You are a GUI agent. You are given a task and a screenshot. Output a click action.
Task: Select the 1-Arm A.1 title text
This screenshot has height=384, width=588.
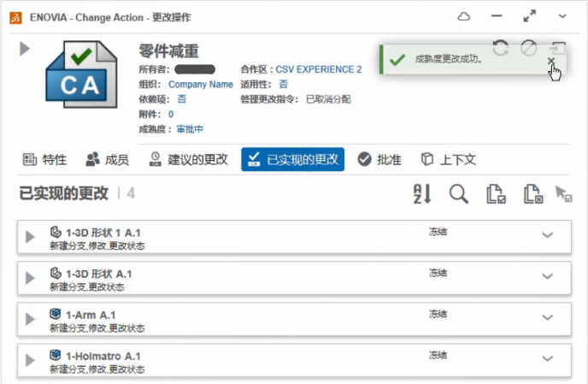[x=91, y=316]
